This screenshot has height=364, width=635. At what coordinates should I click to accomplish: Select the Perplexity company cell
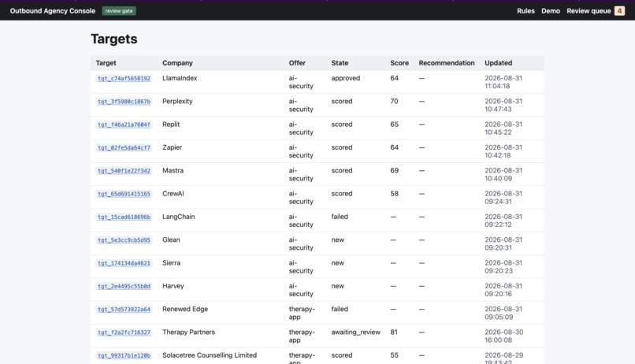click(x=177, y=101)
